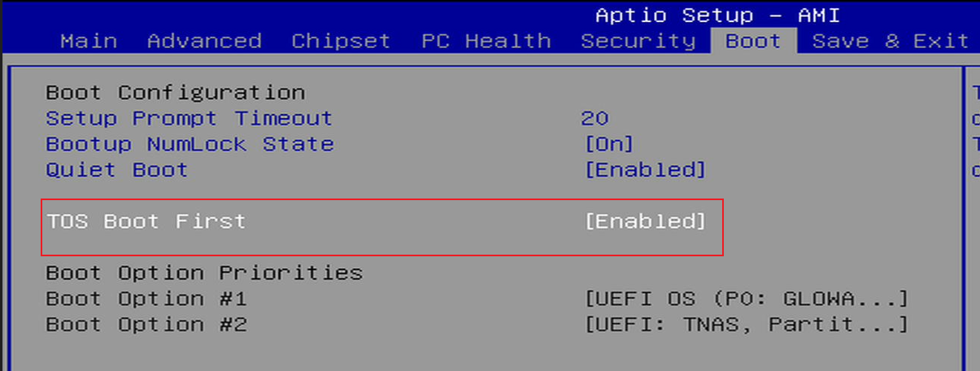This screenshot has height=371, width=980.
Task: Open the Advanced tab
Action: (204, 41)
